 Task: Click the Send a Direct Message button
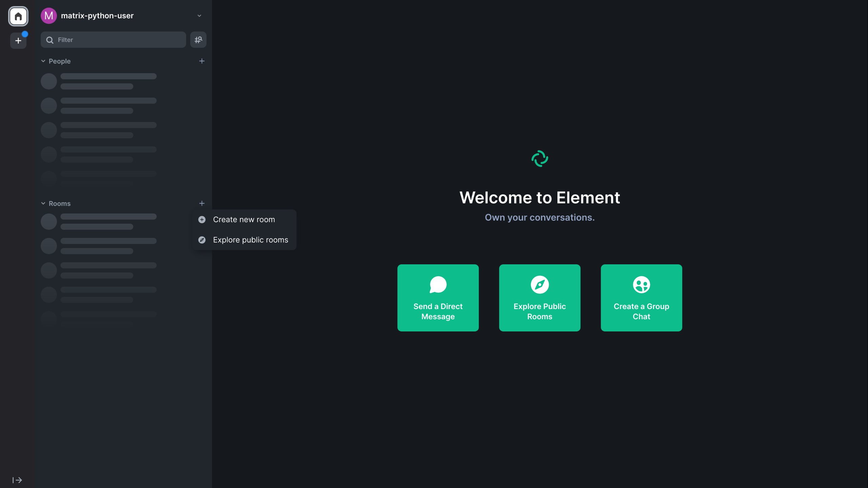tap(438, 298)
